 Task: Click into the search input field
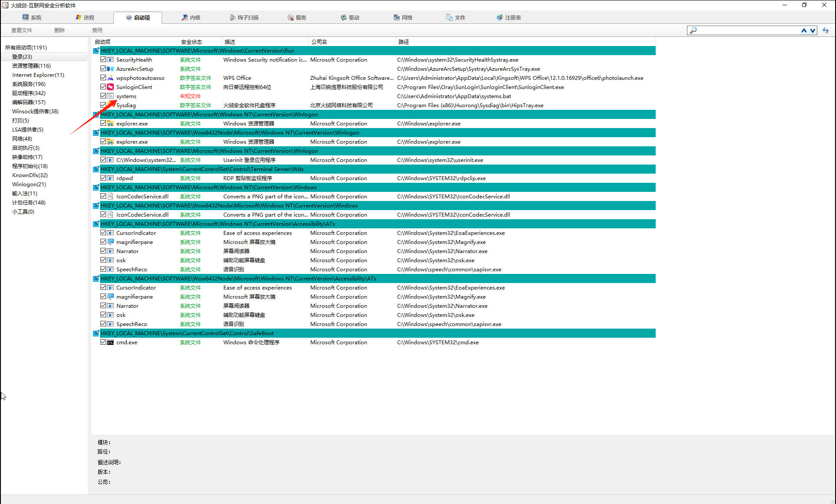(x=747, y=30)
